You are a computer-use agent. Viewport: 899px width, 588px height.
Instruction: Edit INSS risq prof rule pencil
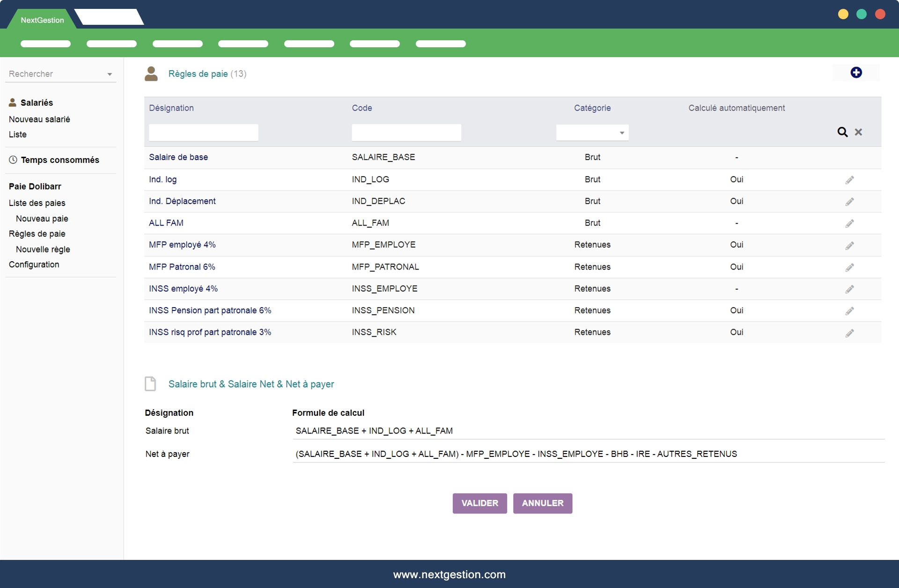pyautogui.click(x=849, y=333)
